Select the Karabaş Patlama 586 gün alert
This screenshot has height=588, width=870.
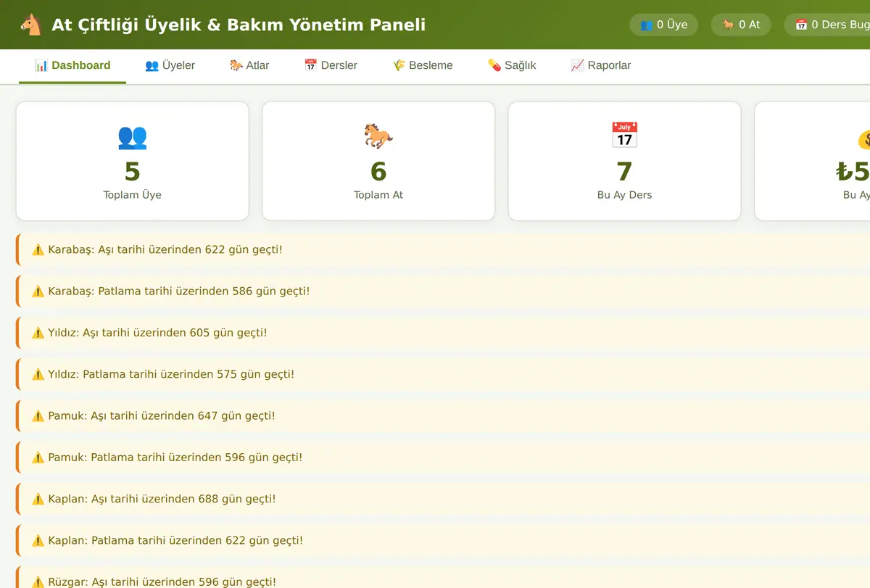(443, 291)
